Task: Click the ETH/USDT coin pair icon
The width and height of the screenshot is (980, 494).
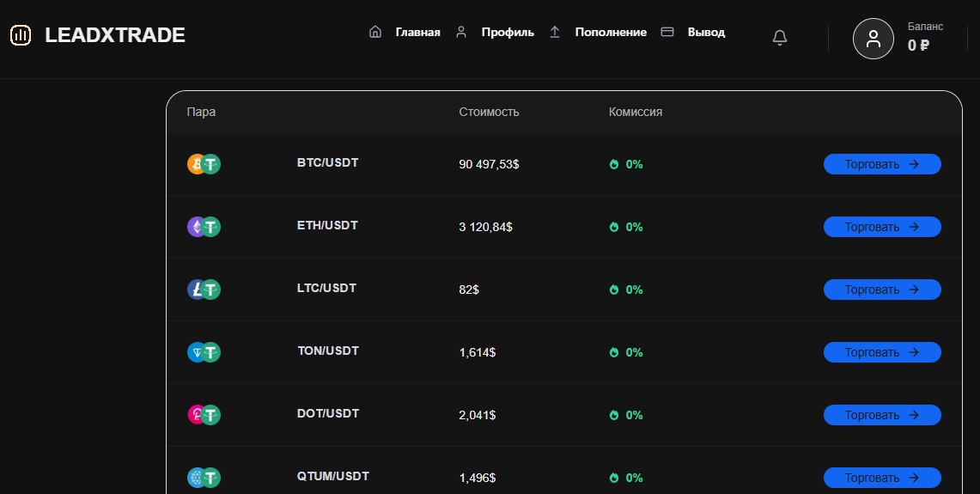Action: (204, 227)
